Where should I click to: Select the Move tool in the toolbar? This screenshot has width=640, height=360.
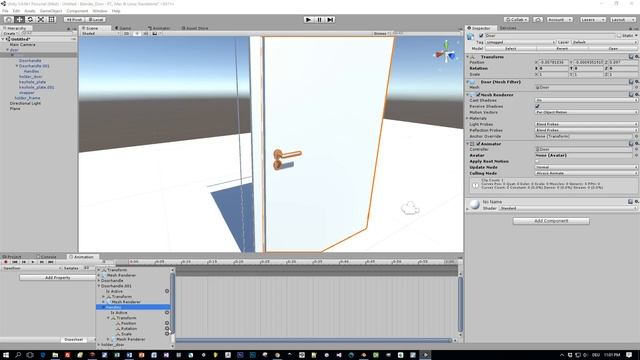coord(19,20)
